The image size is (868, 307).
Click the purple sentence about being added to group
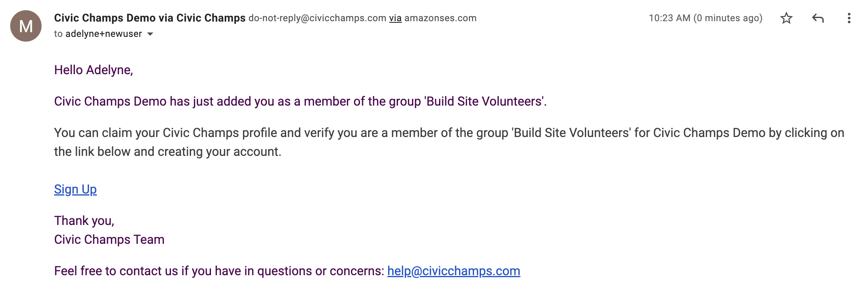(x=300, y=101)
